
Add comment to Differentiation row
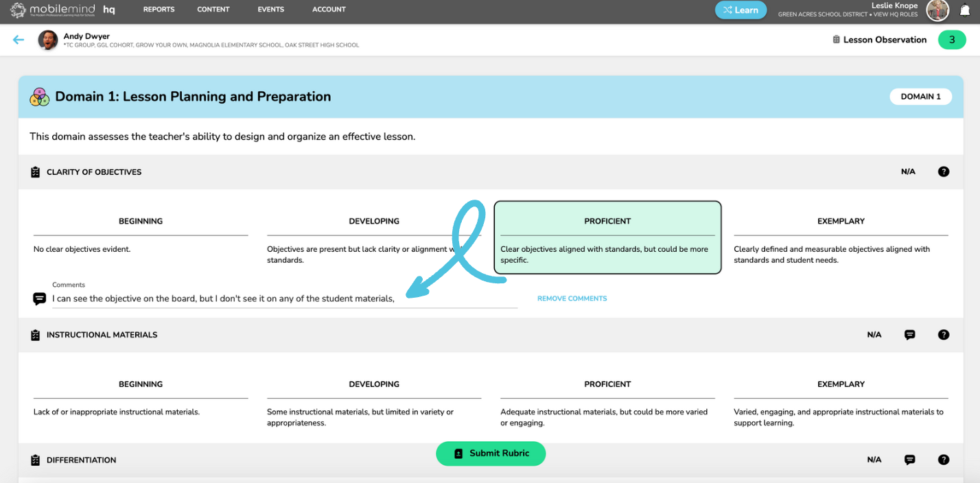point(910,460)
